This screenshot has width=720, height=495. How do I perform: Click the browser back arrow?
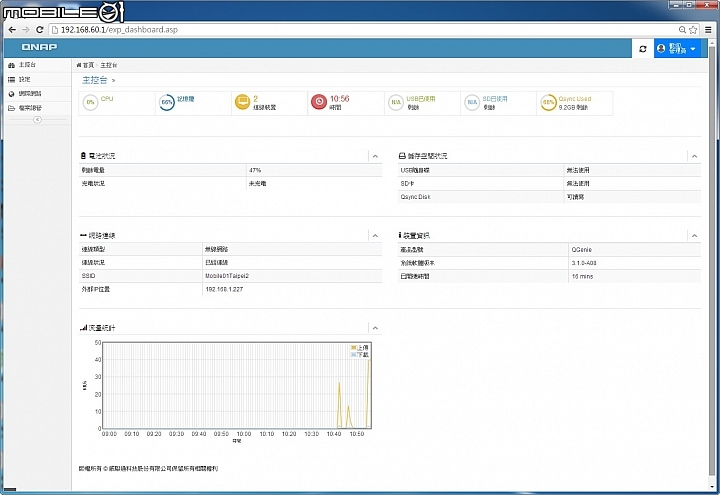pos(12,30)
